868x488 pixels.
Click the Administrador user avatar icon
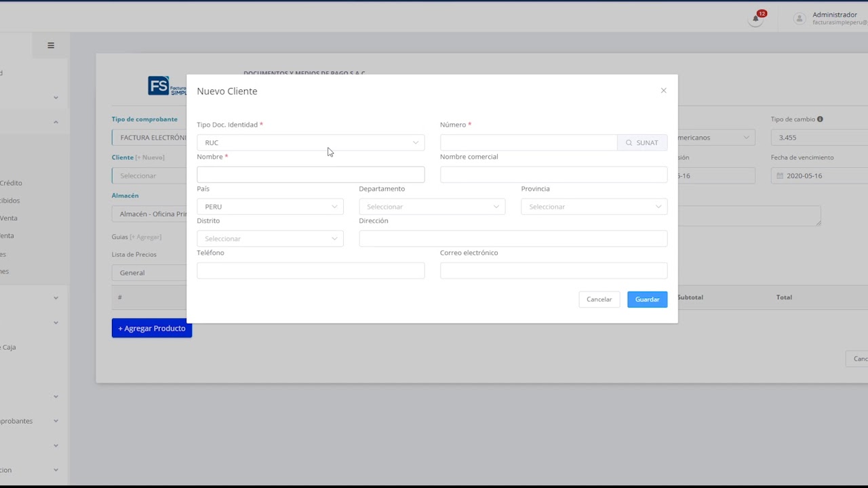click(x=800, y=19)
